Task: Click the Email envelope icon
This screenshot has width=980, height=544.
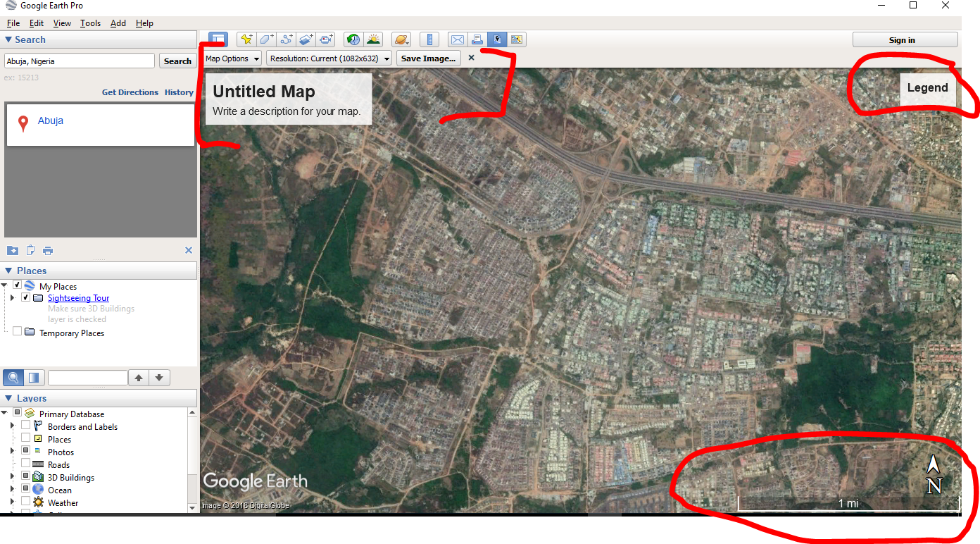Action: point(457,39)
